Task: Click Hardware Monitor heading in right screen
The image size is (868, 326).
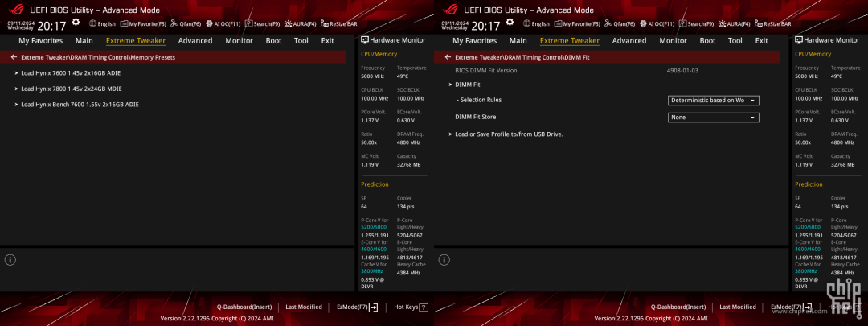Action: tap(828, 40)
